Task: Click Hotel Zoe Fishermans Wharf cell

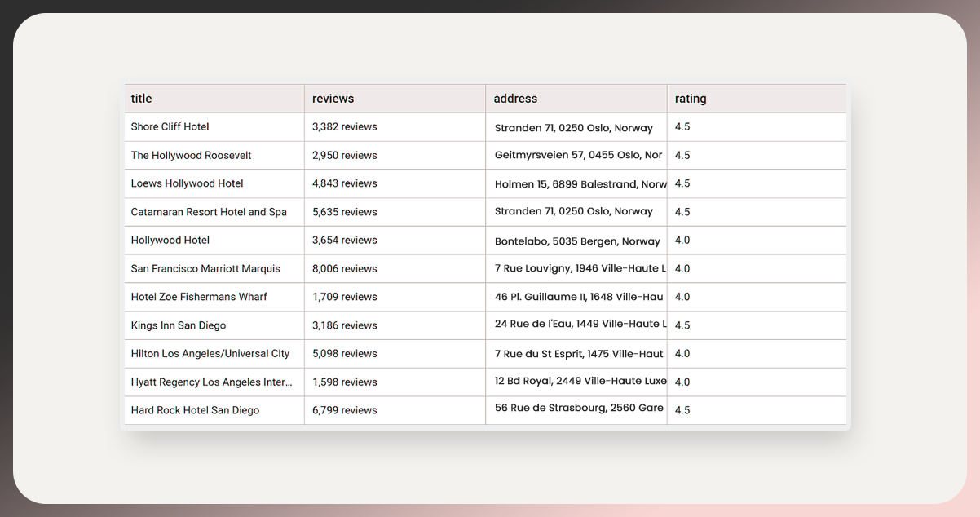Action: [x=199, y=297]
